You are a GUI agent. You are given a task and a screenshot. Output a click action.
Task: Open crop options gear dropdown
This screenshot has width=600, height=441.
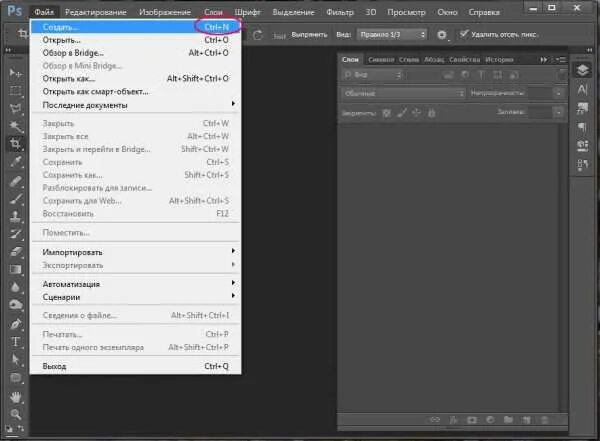pyautogui.click(x=442, y=35)
